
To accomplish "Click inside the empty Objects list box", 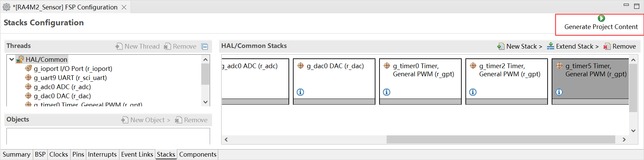I will click(x=108, y=136).
